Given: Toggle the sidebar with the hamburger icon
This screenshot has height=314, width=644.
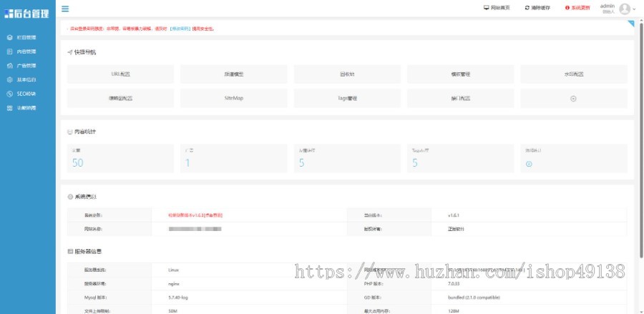Looking at the screenshot, I should click(x=65, y=9).
